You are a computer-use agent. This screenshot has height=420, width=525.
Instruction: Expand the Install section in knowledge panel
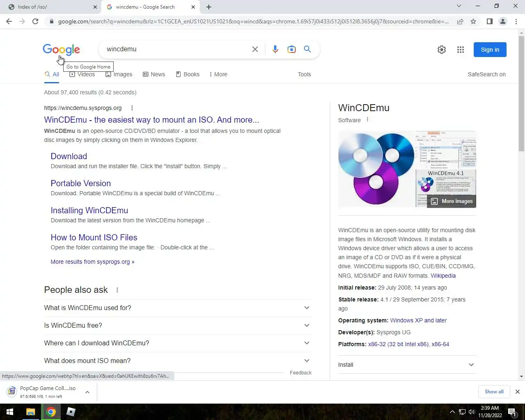[x=407, y=365]
